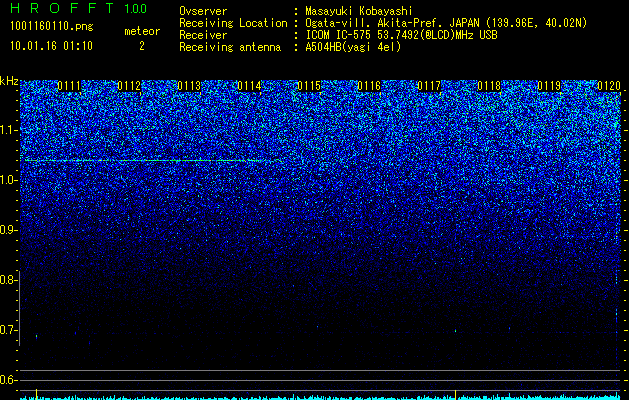Click the yellow meteor marker below 0117

(455, 394)
